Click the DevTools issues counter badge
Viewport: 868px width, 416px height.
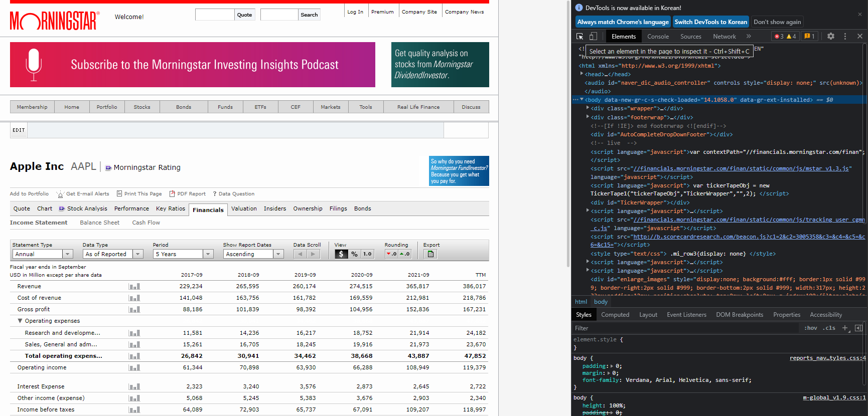(x=809, y=36)
